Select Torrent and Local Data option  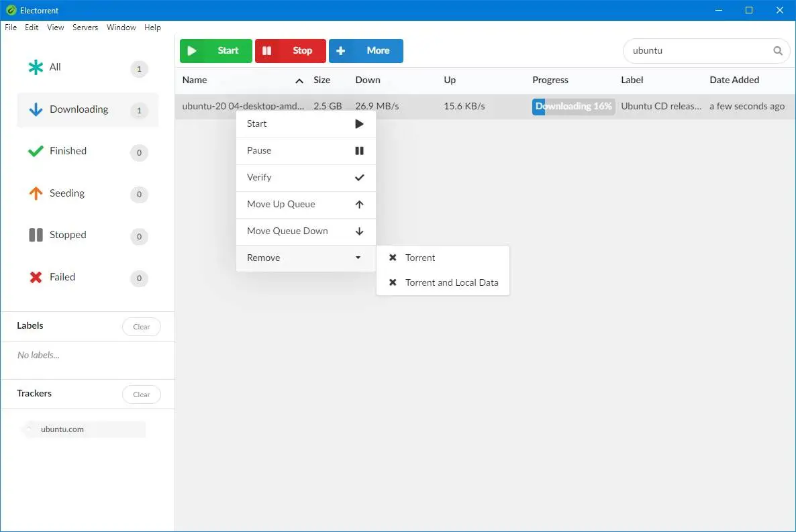pos(443,282)
